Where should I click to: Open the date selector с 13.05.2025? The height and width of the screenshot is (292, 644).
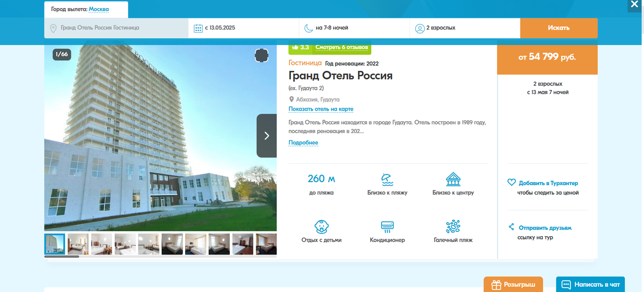(244, 28)
